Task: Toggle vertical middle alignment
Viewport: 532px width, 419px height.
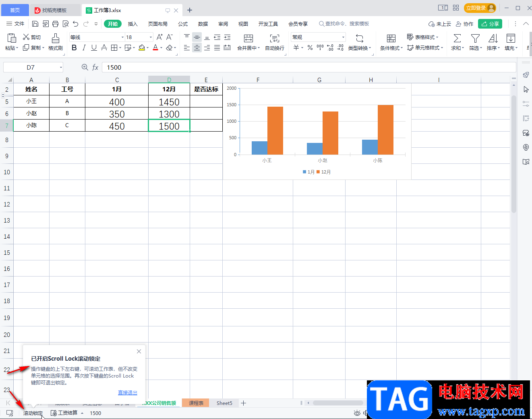Action: pyautogui.click(x=197, y=37)
